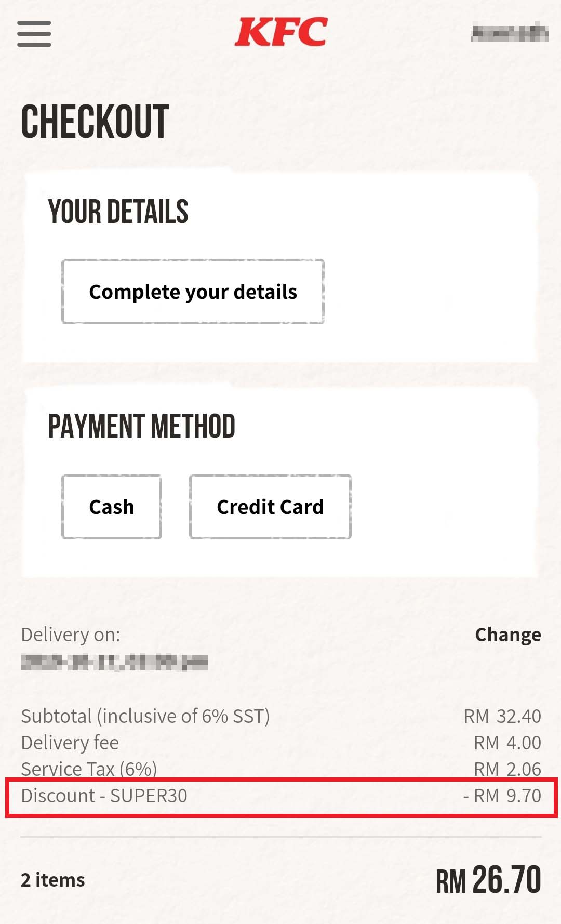561x924 pixels.
Task: Open the hamburger navigation menu
Action: 34,34
